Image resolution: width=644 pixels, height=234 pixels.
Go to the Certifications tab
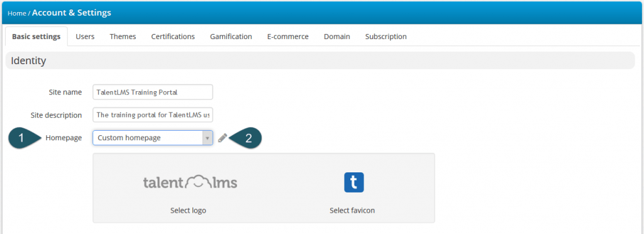click(x=173, y=36)
